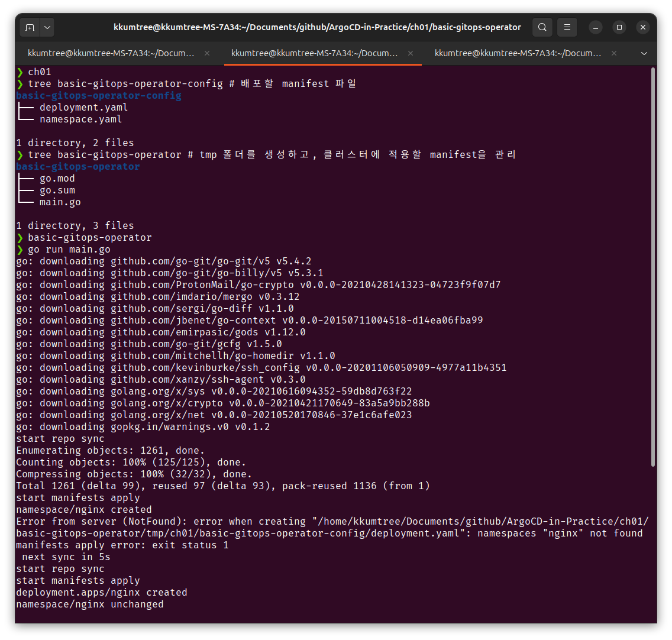672x640 pixels.
Task: Click the 'Total 1261 (delta 99)' line
Action: tap(223, 486)
